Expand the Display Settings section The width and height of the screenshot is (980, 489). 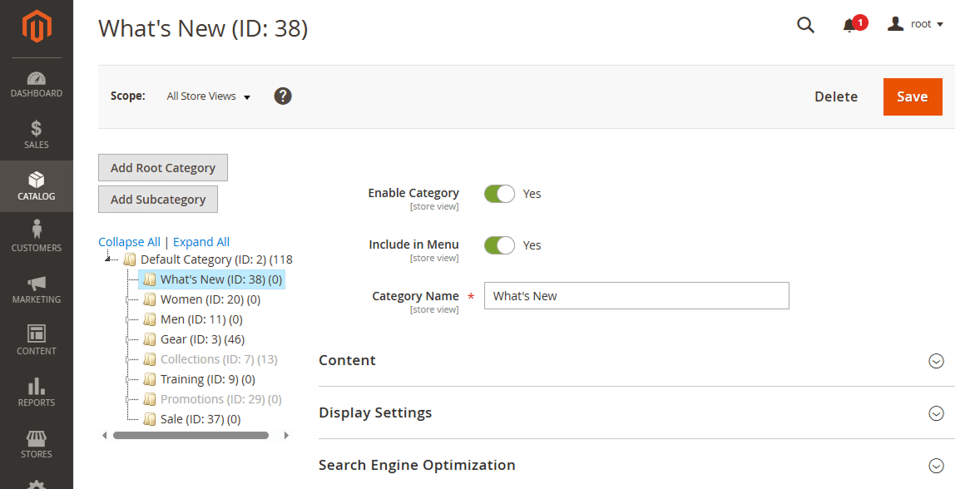pos(936,413)
